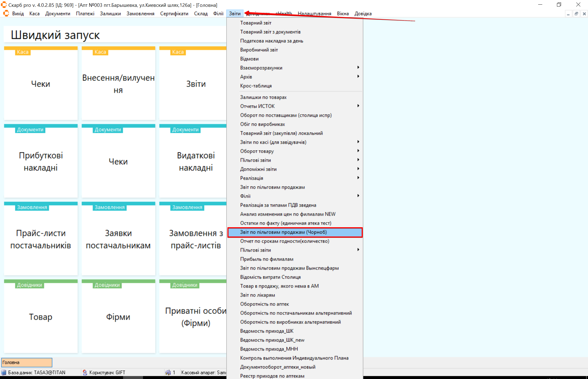Select Документооборот_аптеки_новый entry
Image resolution: width=588 pixels, height=379 pixels.
(x=295, y=367)
